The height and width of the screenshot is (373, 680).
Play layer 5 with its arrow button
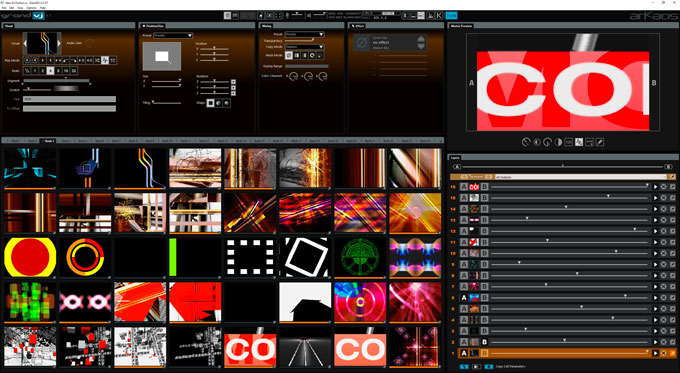(x=655, y=309)
